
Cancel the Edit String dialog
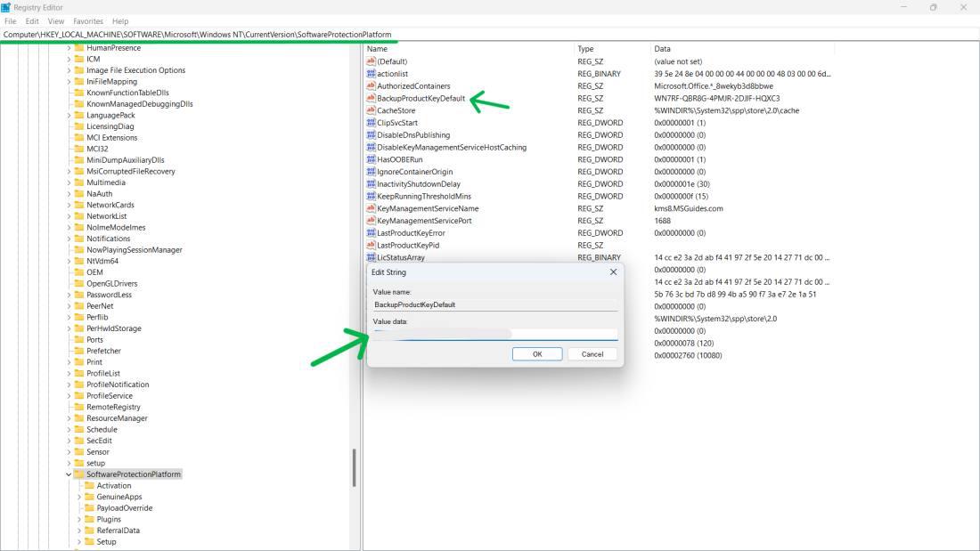pyautogui.click(x=592, y=354)
